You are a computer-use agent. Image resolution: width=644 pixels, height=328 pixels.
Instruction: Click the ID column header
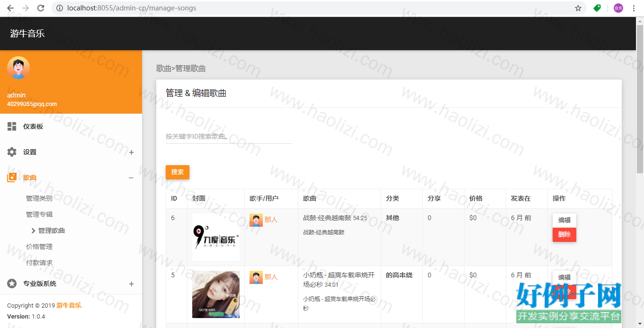tap(174, 198)
